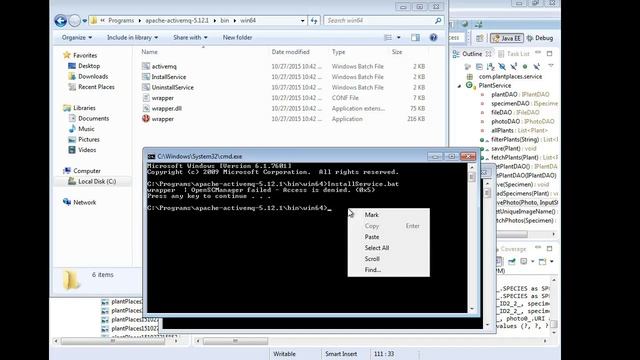The height and width of the screenshot is (360, 640).
Task: Click the Eclipse bottom horizontal scrollbar
Action: [x=371, y=341]
